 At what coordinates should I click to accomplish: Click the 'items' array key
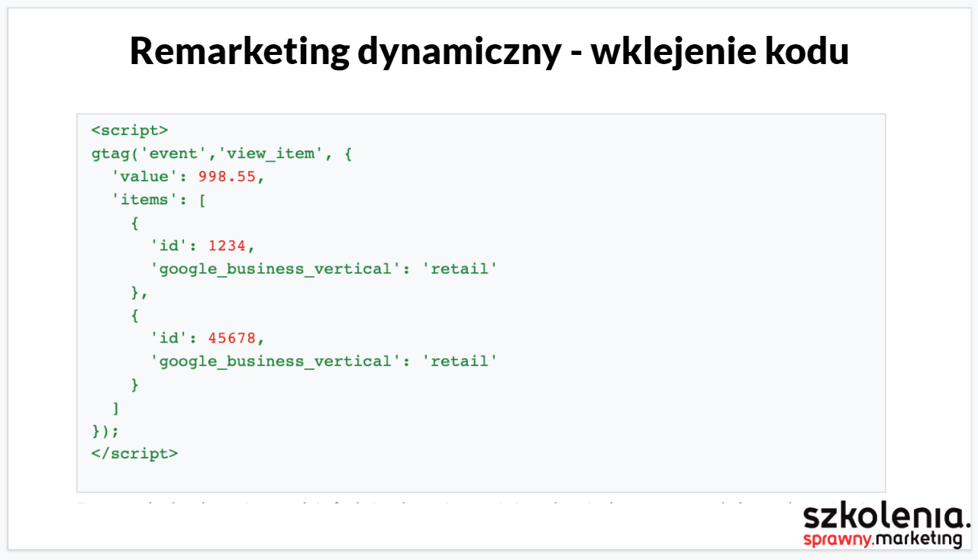(x=140, y=200)
